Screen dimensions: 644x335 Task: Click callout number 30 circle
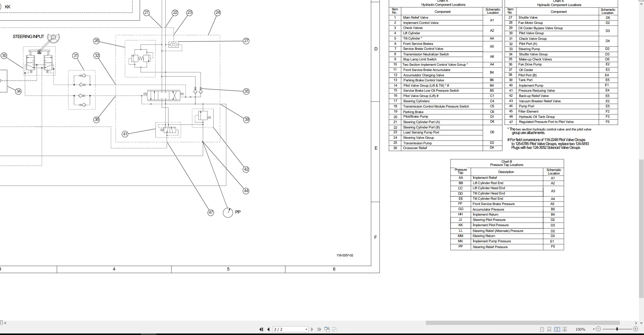click(4, 56)
